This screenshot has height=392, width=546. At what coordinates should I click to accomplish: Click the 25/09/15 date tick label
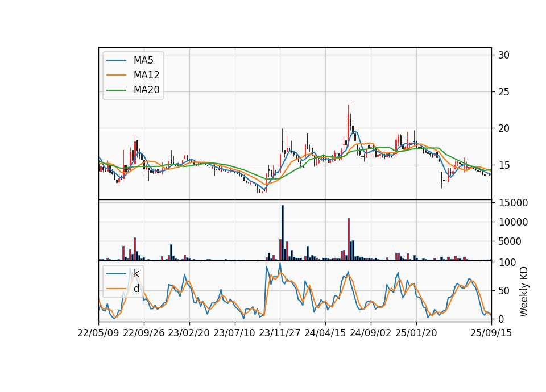pos(491,333)
